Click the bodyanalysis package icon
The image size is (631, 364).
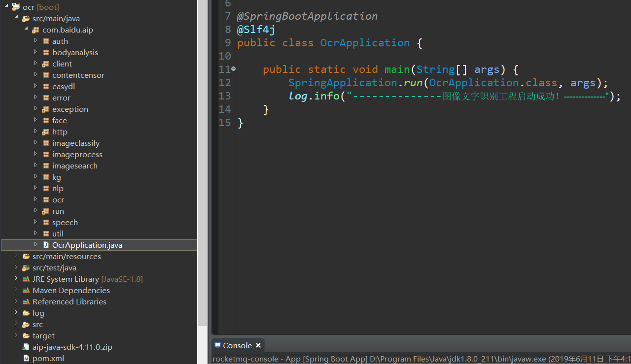point(46,53)
